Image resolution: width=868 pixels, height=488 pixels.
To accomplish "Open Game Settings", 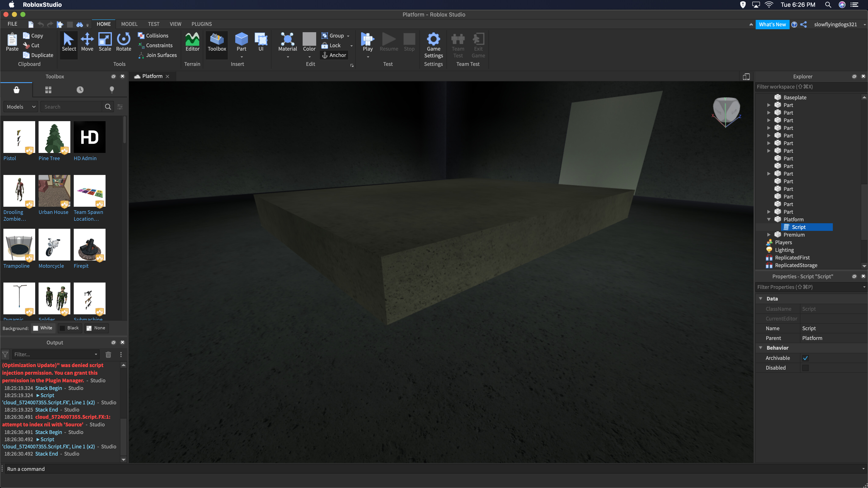I will 433,46.
